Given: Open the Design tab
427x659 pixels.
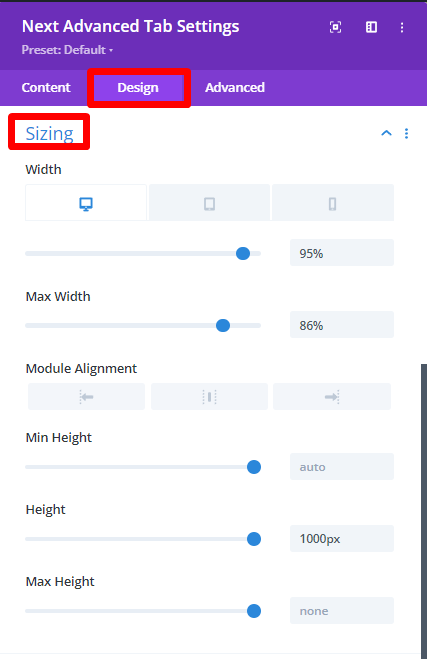Looking at the screenshot, I should [x=138, y=87].
